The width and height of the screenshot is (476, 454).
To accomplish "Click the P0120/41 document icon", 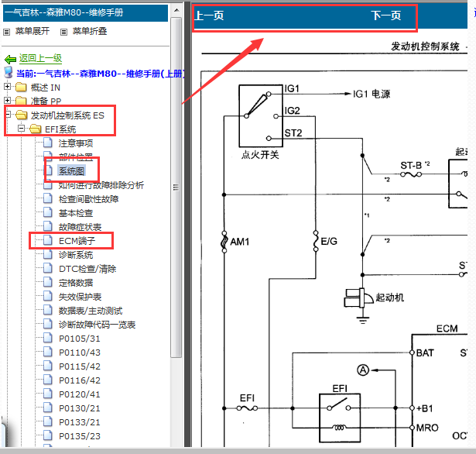I will point(48,394).
